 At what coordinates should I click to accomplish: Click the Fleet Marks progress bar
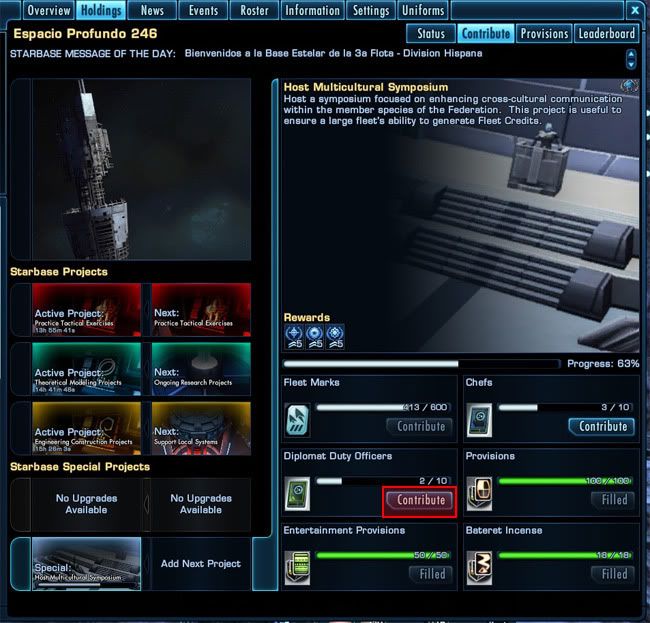point(383,407)
